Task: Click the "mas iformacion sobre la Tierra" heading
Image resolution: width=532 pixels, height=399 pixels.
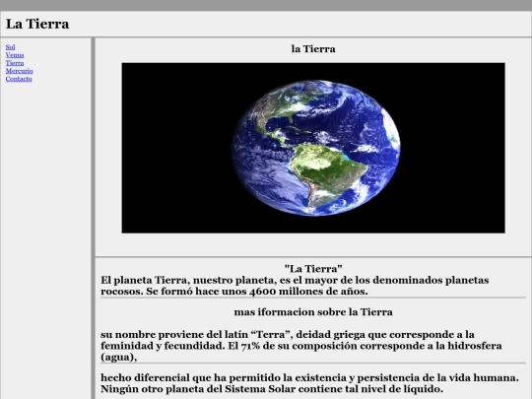Action: click(313, 311)
